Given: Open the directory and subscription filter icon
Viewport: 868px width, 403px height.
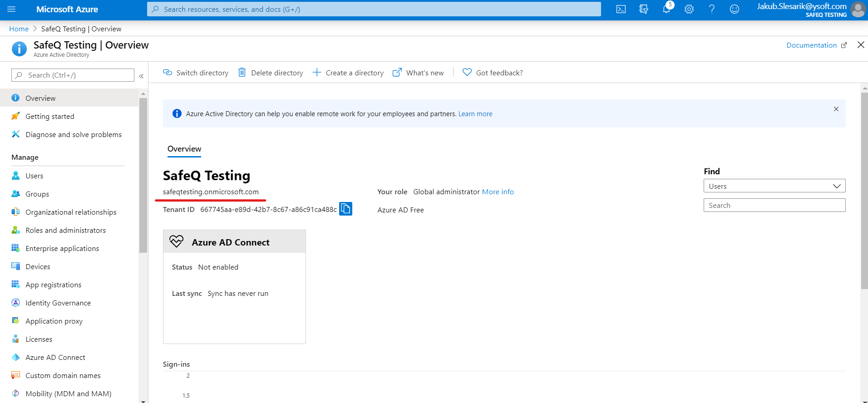Looking at the screenshot, I should pyautogui.click(x=643, y=9).
